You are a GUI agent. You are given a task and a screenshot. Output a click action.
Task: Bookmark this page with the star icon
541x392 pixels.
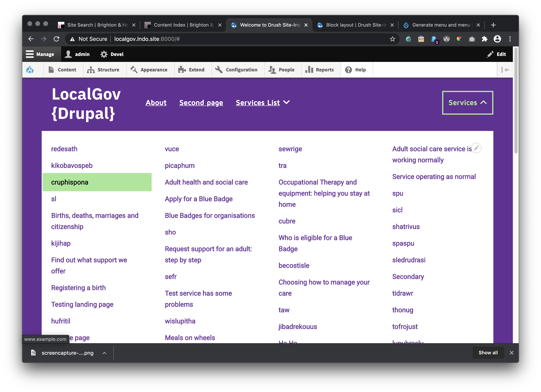392,39
